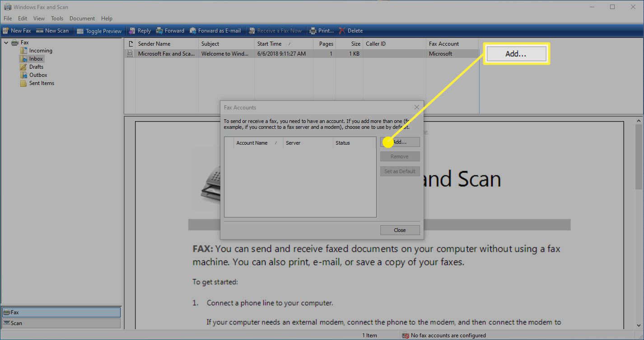The width and height of the screenshot is (644, 340).
Task: Click the Forward toolbar button
Action: click(x=170, y=31)
